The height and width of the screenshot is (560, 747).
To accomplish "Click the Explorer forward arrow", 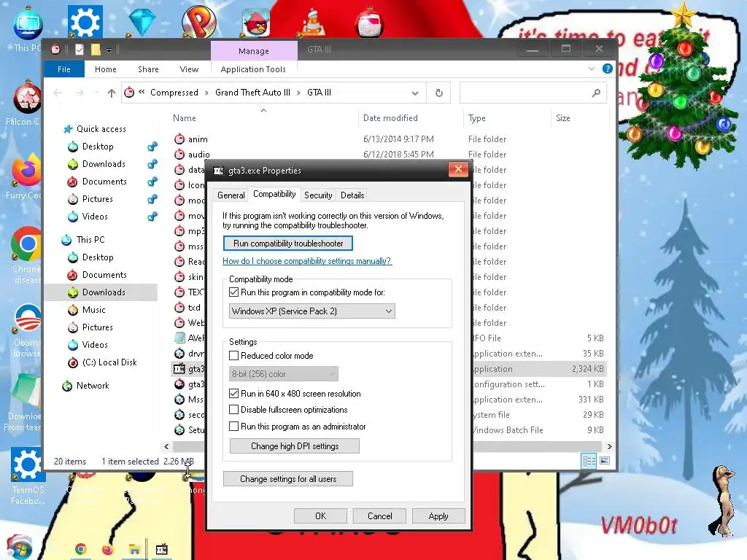I will pos(80,93).
